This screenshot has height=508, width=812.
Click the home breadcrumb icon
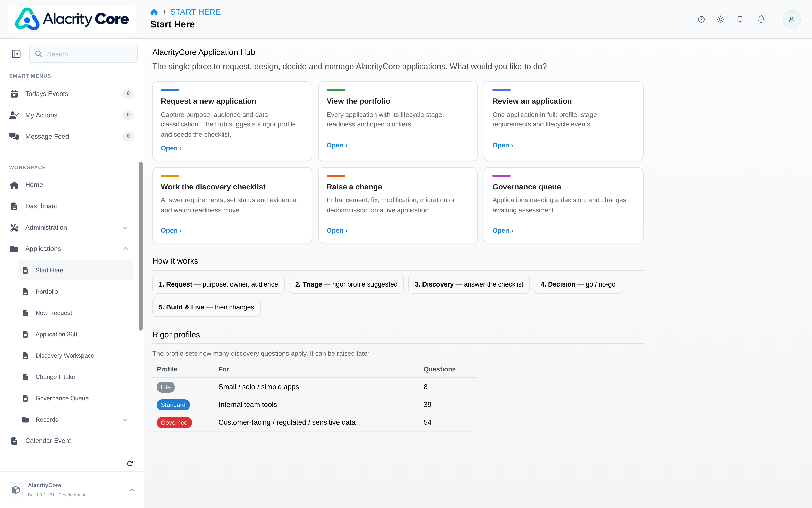click(x=154, y=12)
